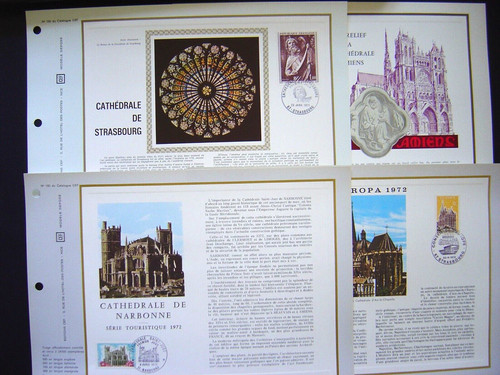The image size is (500, 375).
Task: Click the small Narbonne cathedral postage stamp
Action: tap(116, 355)
